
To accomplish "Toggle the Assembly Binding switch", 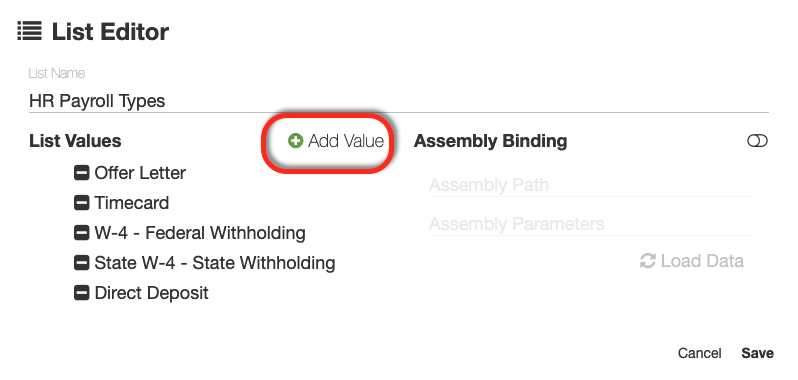I will (757, 141).
